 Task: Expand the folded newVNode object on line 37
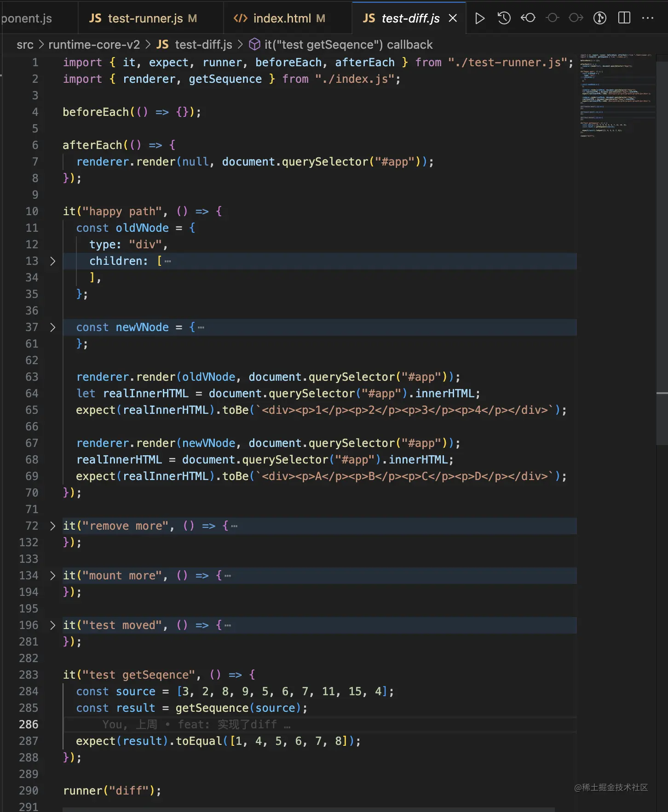click(52, 327)
